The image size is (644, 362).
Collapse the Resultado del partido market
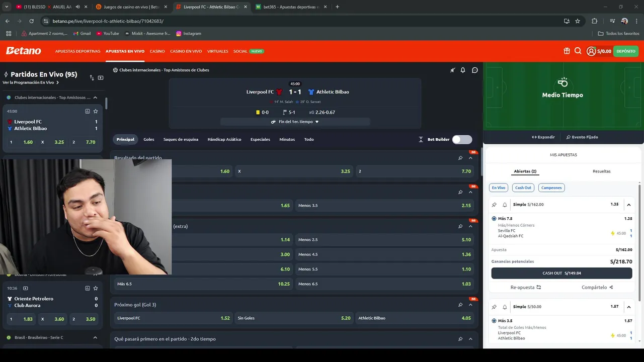pyautogui.click(x=470, y=158)
